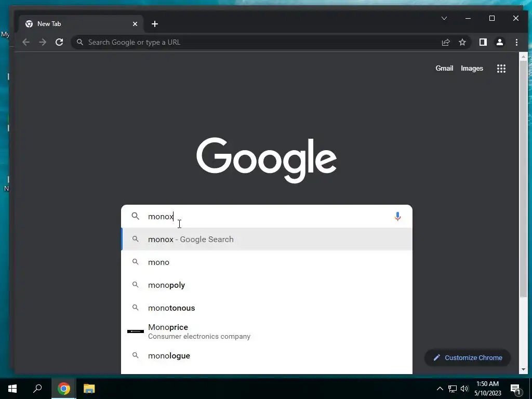532x399 pixels.
Task: Open Chrome three-dot menu
Action: [x=516, y=42]
